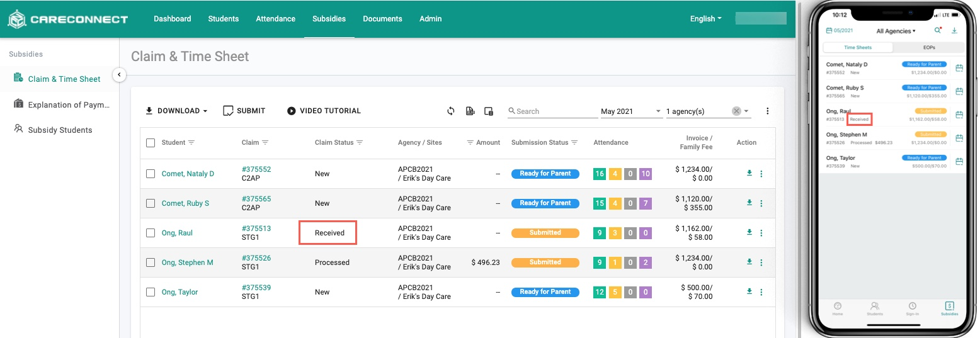Click the VIDEO TUTORIAL button

[324, 111]
